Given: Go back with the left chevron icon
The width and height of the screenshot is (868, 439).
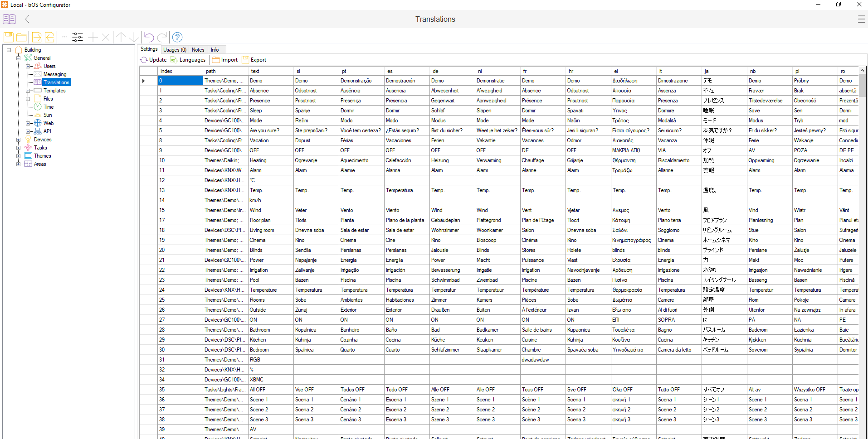Looking at the screenshot, I should [x=27, y=19].
